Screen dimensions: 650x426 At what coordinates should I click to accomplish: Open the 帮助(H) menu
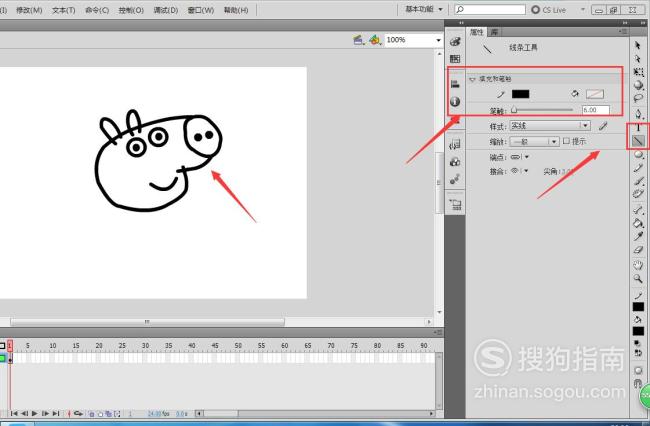[236, 10]
